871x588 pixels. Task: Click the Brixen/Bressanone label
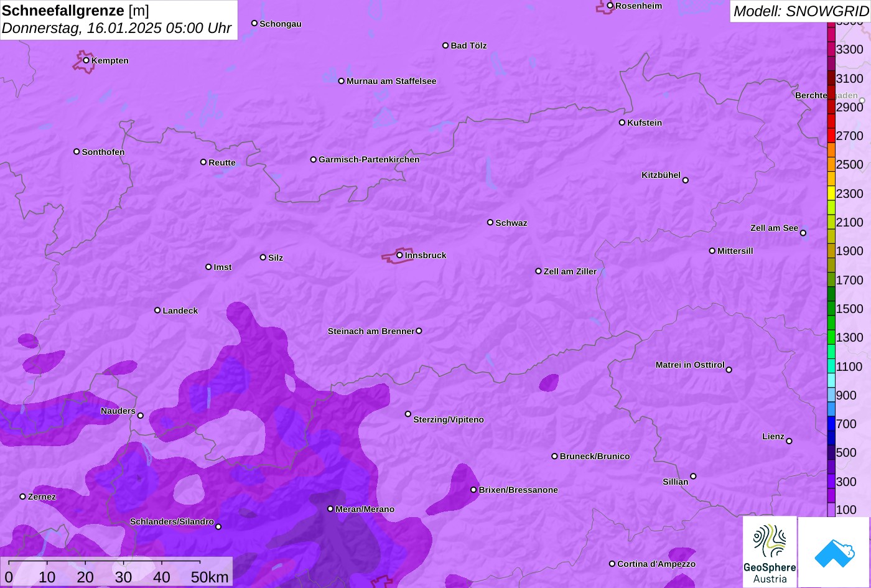[518, 490]
